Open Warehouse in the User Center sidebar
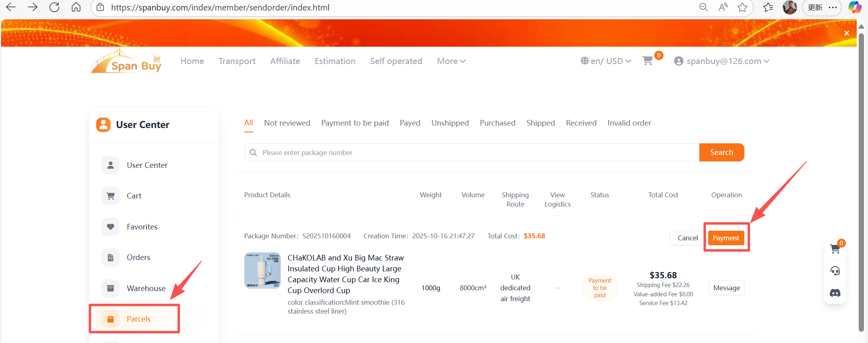The height and width of the screenshot is (343, 868). pyautogui.click(x=146, y=288)
